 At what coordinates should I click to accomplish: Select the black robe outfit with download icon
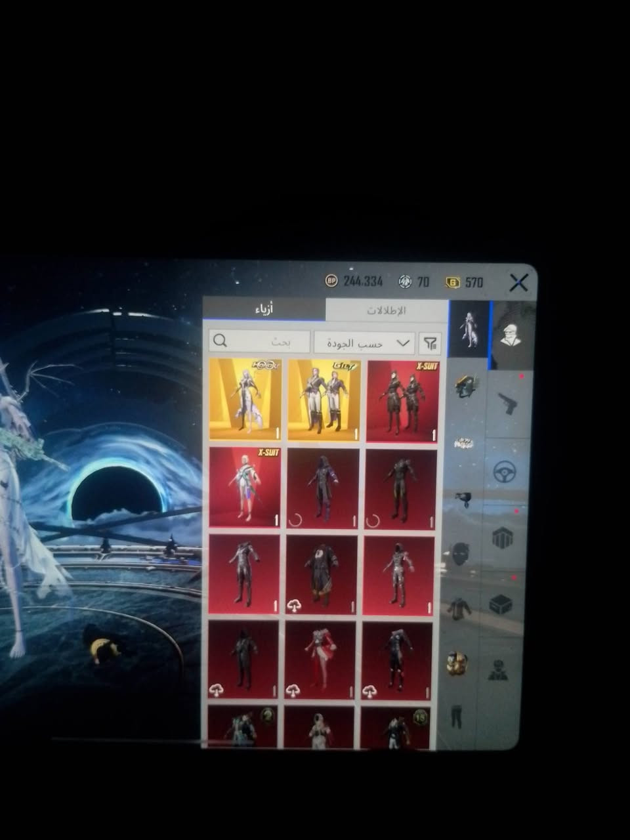click(322, 576)
